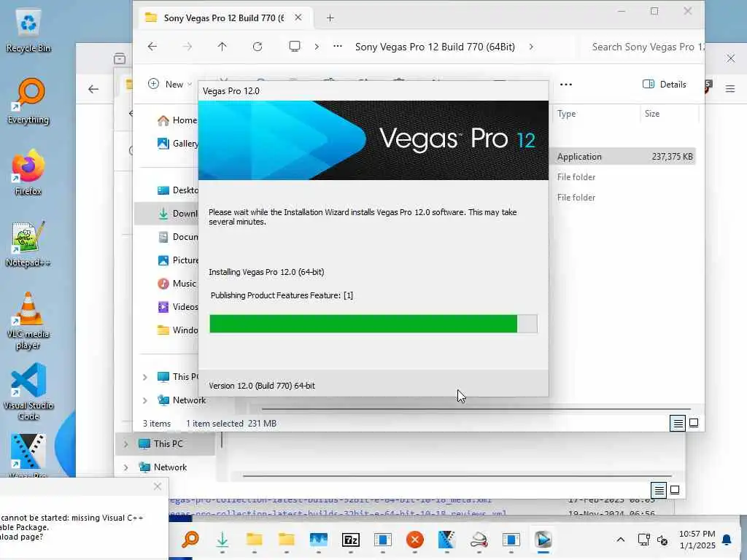Open the Firefox desktop shortcut
Image resolution: width=747 pixels, height=560 pixels.
tap(28, 172)
